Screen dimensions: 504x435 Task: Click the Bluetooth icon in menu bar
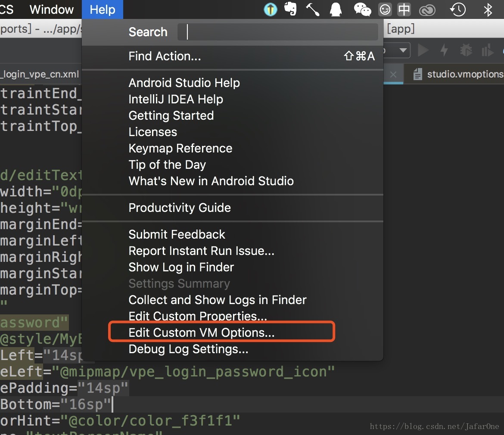488,9
